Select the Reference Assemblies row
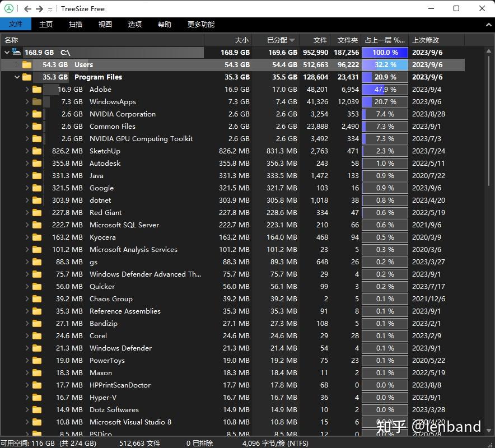495x448 pixels. (233, 311)
